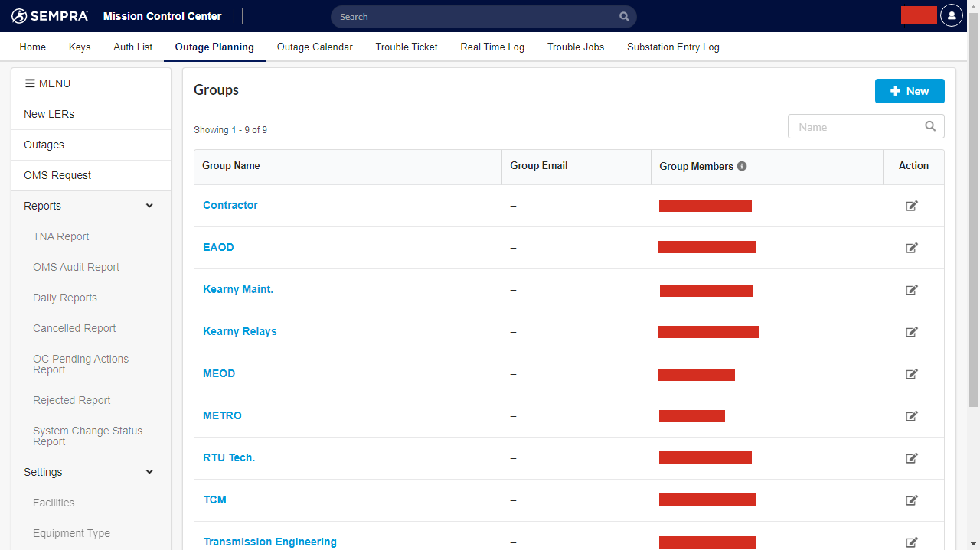Click the Group Members info icon

[742, 166]
